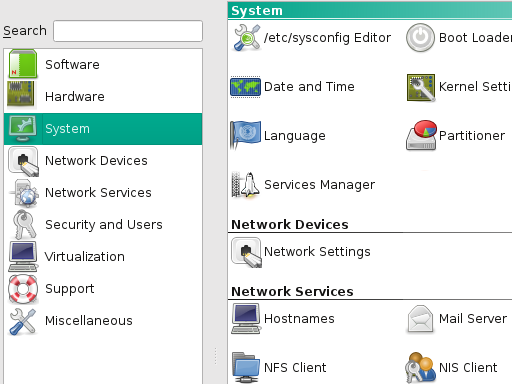The image size is (512, 384).
Task: Click the dotted splitter handle between panes
Action: point(215,356)
